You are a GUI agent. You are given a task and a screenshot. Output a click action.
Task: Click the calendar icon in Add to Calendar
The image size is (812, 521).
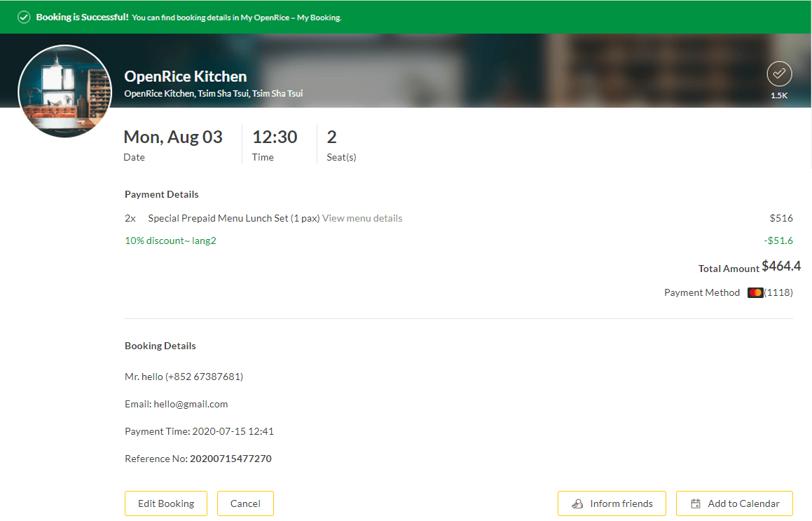tap(696, 503)
